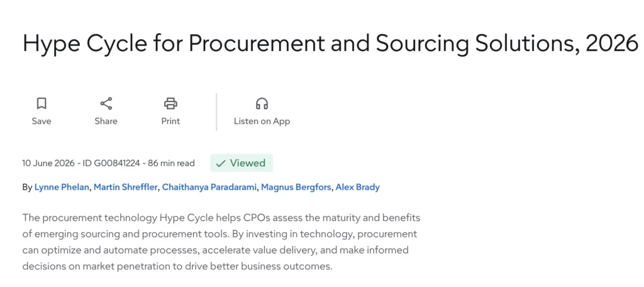Click the 10 June 2026 publication date
The width and height of the screenshot is (644, 287).
[x=48, y=163]
